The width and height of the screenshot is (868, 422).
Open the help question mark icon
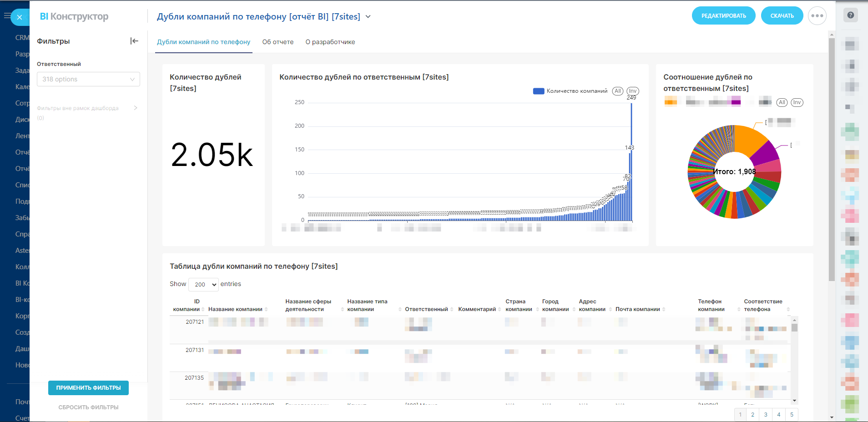click(x=850, y=15)
